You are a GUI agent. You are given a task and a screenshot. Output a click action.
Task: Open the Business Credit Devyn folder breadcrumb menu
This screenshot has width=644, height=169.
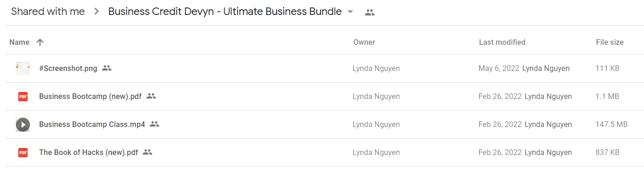coord(225,12)
